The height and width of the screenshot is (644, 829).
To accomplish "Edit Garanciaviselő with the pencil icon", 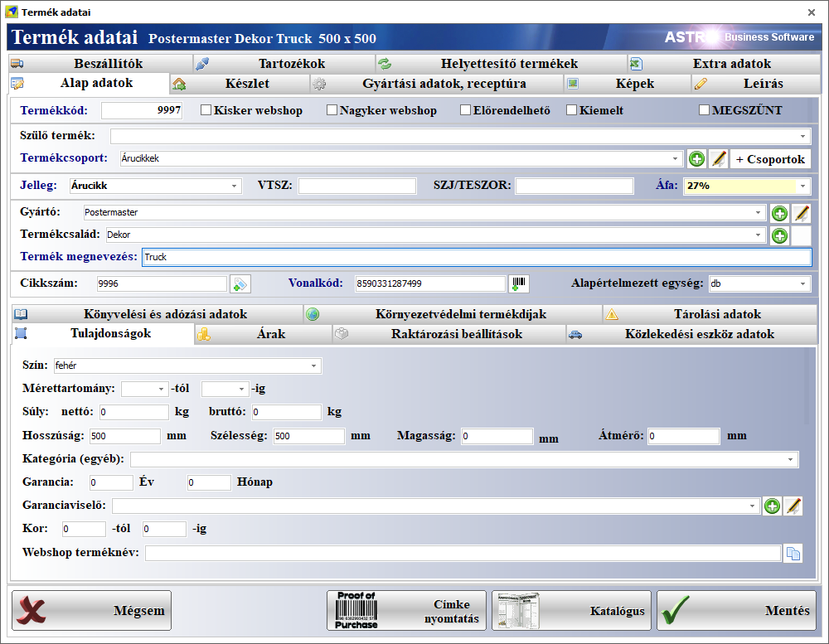I will click(x=793, y=506).
